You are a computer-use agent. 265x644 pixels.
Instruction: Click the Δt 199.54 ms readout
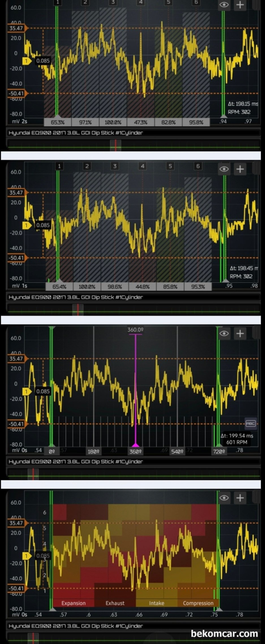(237, 436)
